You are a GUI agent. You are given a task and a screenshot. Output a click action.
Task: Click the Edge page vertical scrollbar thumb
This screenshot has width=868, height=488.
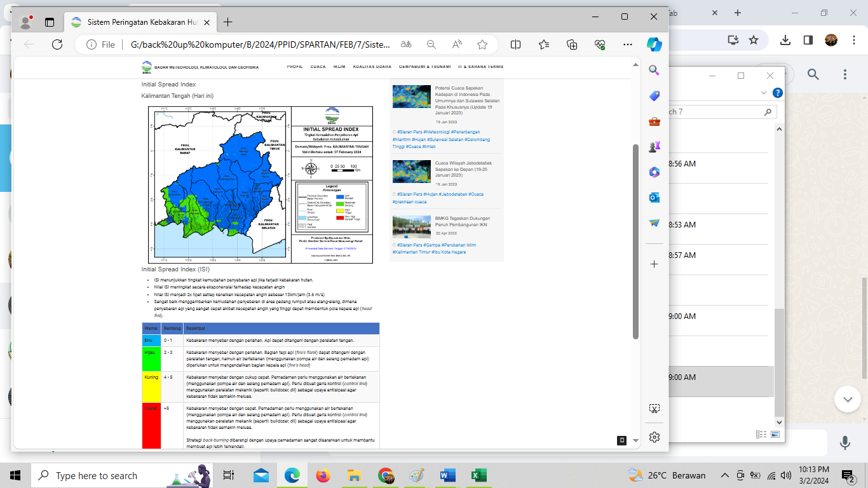pyautogui.click(x=635, y=241)
